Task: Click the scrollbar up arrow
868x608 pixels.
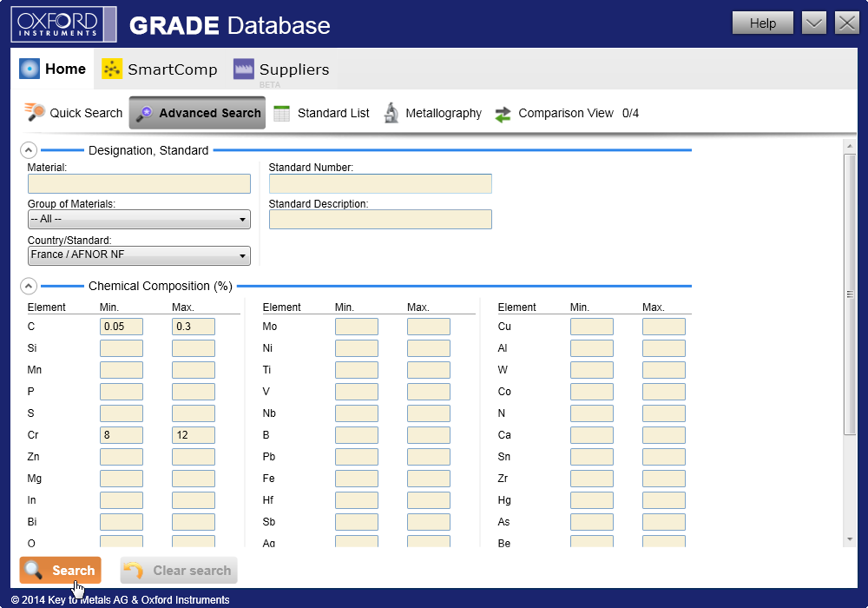Action: pyautogui.click(x=850, y=146)
